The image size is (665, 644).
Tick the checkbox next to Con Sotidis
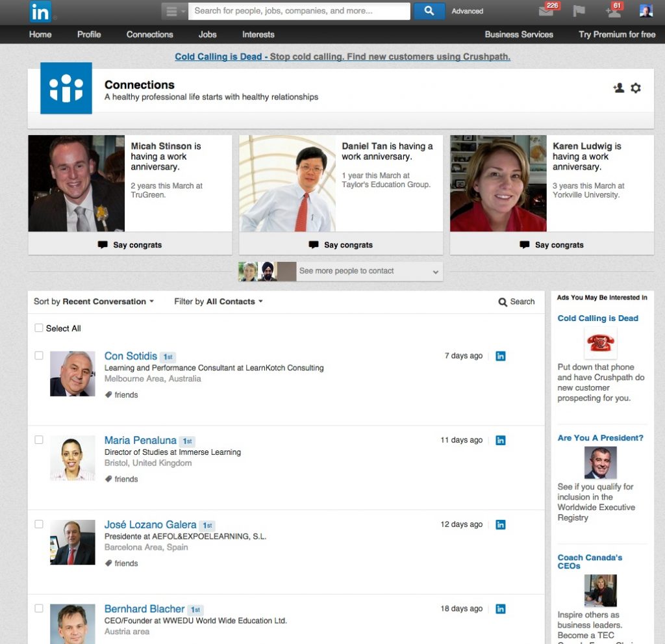(x=39, y=355)
